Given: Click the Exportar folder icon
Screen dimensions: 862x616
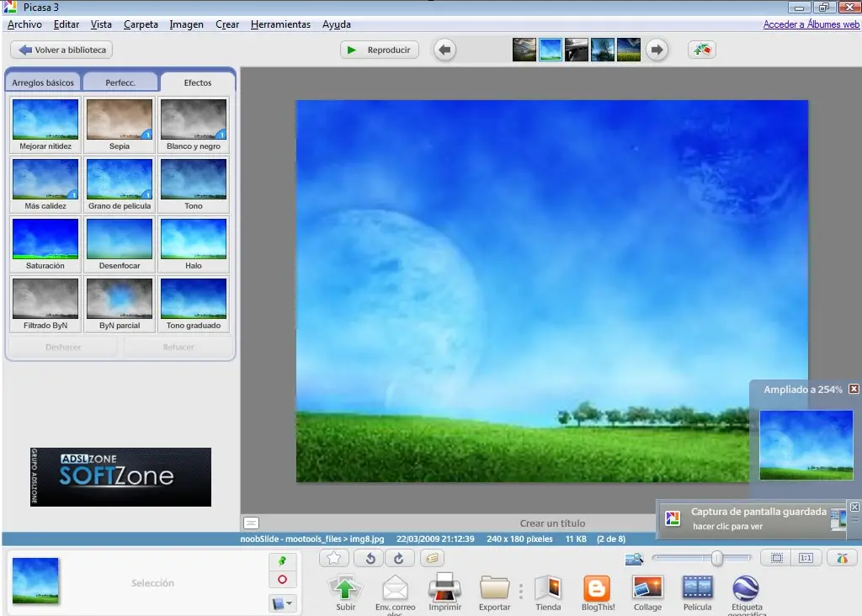Looking at the screenshot, I should 495,587.
